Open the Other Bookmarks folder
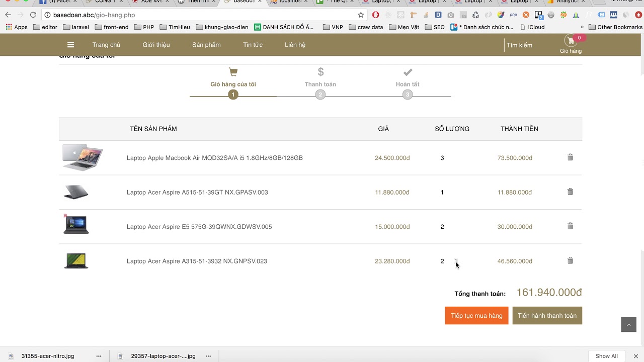The height and width of the screenshot is (362, 644). (615, 27)
